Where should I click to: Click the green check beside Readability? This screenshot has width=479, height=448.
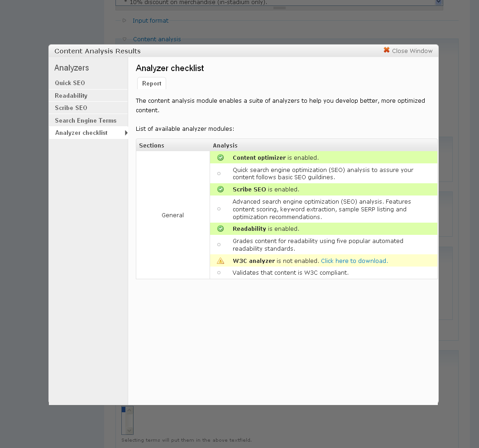point(220,229)
